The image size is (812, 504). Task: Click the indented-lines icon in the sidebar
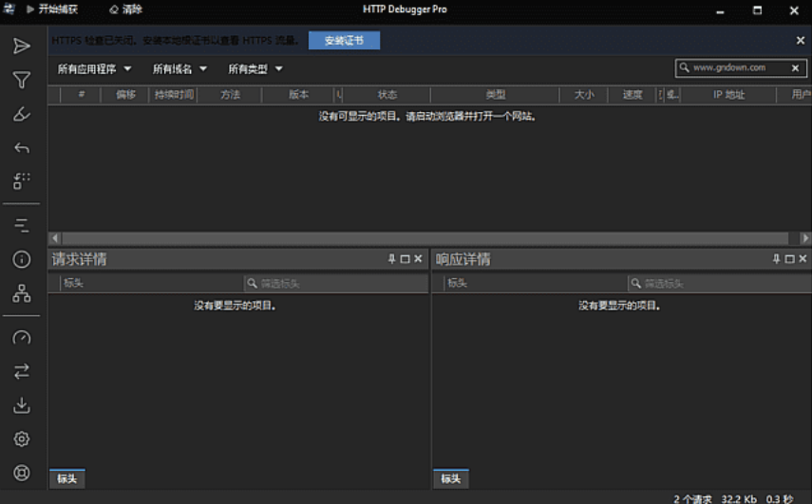tap(21, 225)
